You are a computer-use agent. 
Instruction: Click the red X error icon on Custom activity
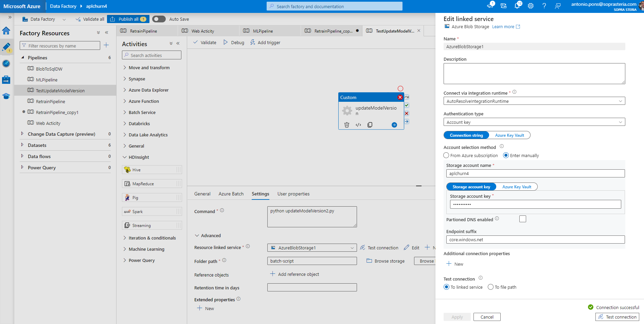pos(400,97)
